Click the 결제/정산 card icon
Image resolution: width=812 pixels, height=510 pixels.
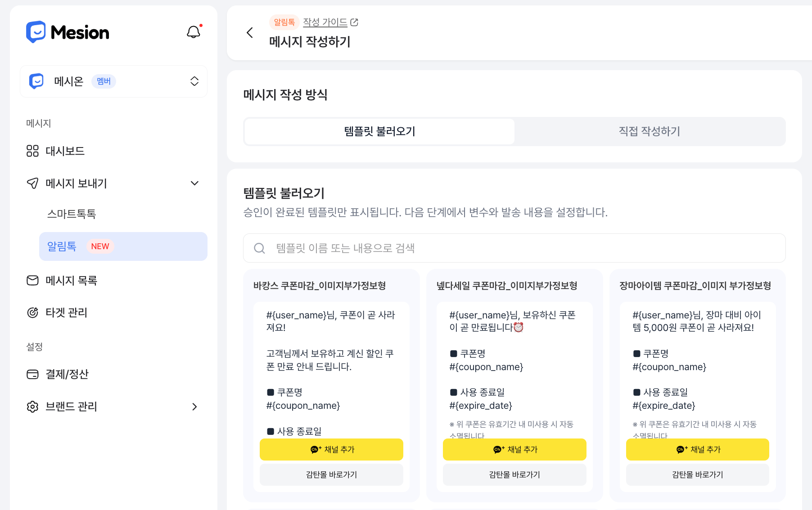[x=32, y=374]
